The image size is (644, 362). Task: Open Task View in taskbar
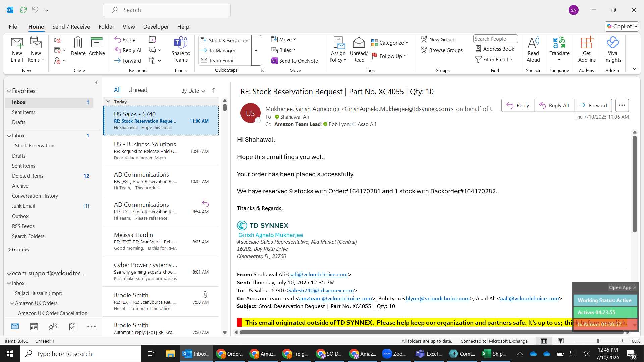pyautogui.click(x=151, y=354)
